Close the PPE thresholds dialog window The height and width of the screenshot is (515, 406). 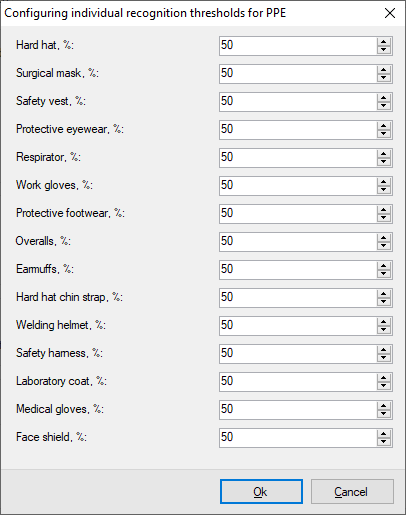390,13
